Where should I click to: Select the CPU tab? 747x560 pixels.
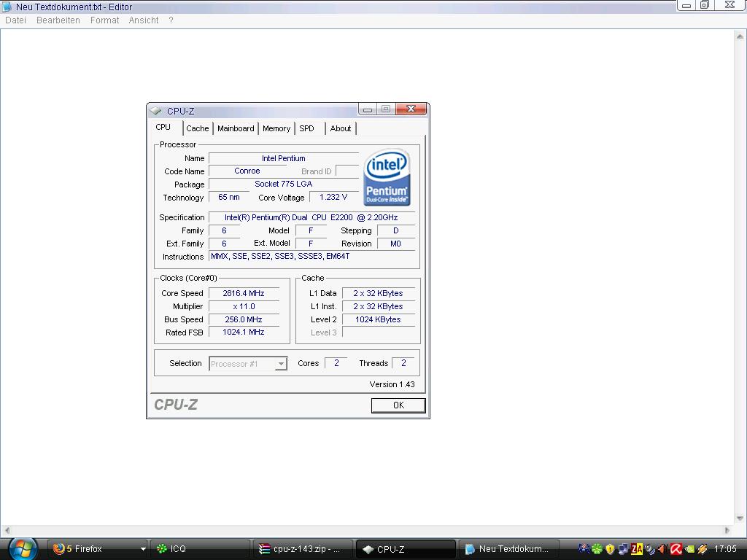[163, 127]
